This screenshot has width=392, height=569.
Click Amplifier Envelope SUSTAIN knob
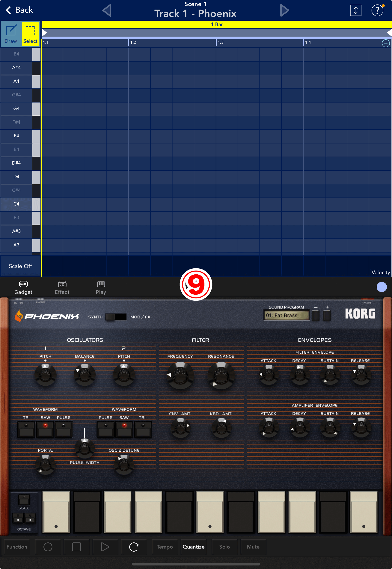(x=330, y=428)
